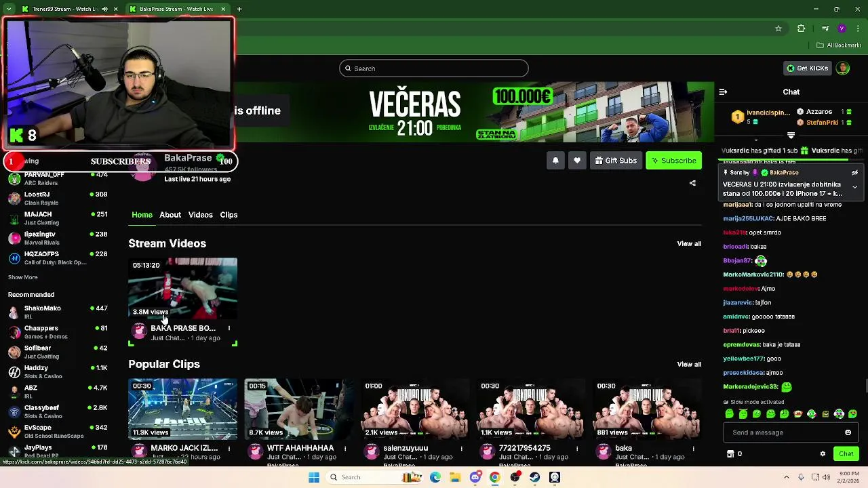Expand the pinned message chevron

(855, 186)
